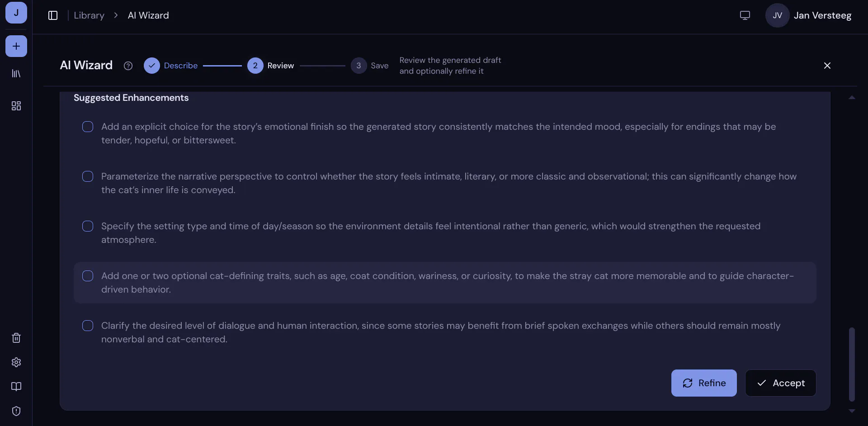Select the Review step 2
Viewport: 868px width, 426px height.
pos(271,66)
